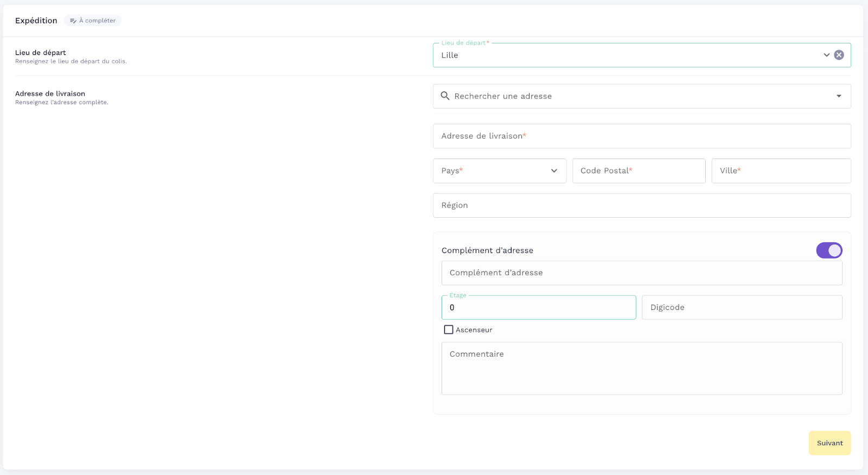Disable the Complément d'adresse toggle switch
This screenshot has height=475, width=868.
click(829, 250)
